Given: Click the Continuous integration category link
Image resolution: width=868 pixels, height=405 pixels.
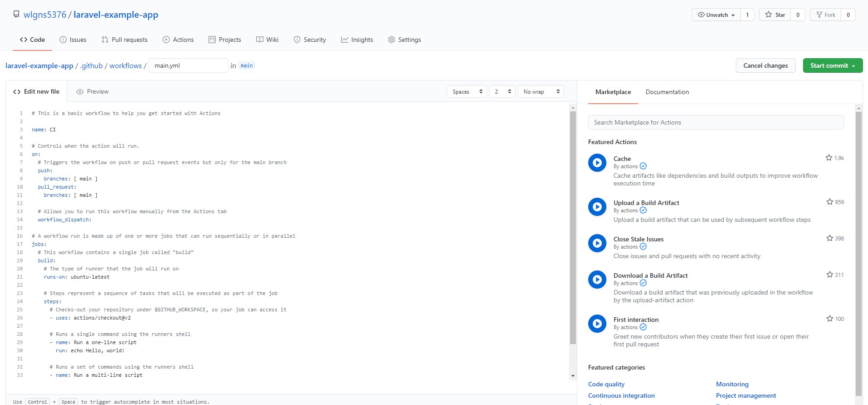Looking at the screenshot, I should [x=621, y=395].
